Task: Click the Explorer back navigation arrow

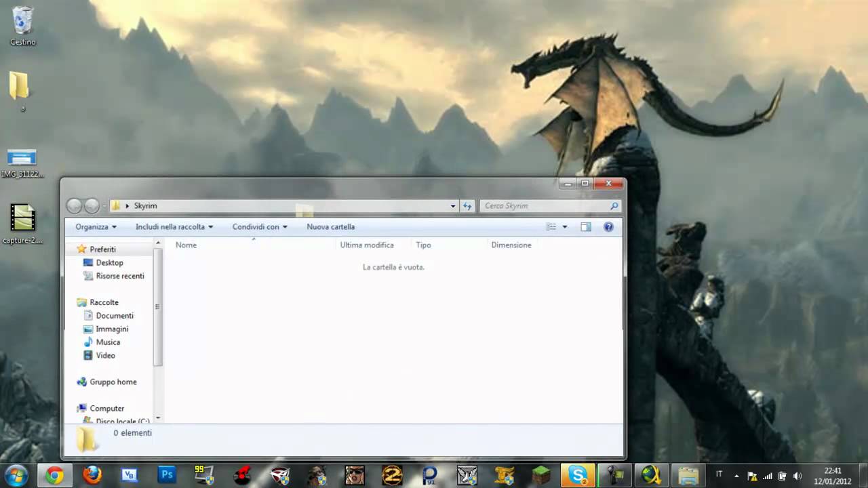Action: pyautogui.click(x=74, y=206)
